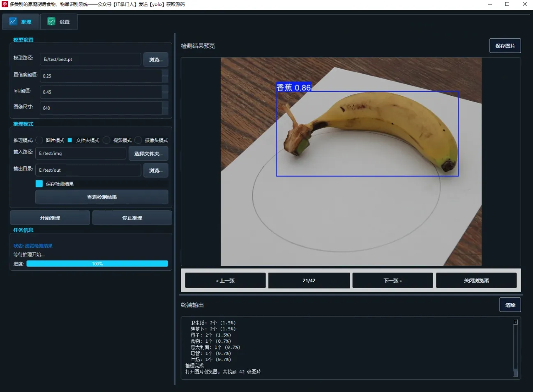This screenshot has width=533, height=392.
Task: Click the terminal line 意大利面: 1个 (0.7%)
Action: point(215,348)
